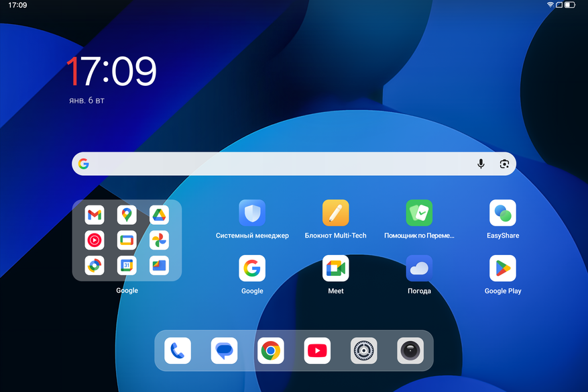This screenshot has height=392, width=588.
Task: Open Google Maps in the Google folder
Action: [127, 215]
